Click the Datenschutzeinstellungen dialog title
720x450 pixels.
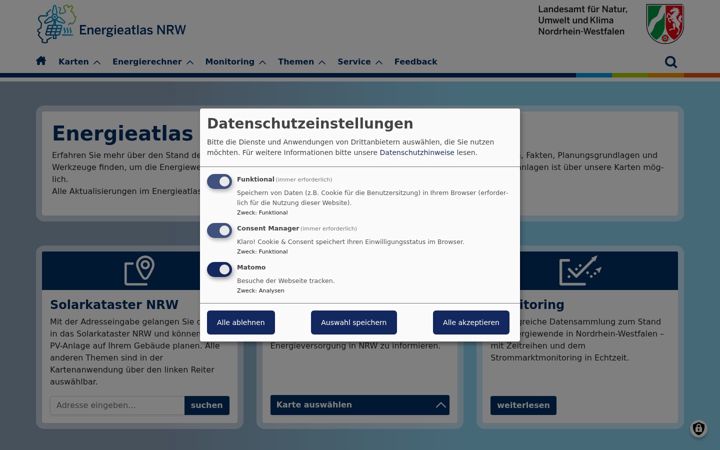coord(310,123)
